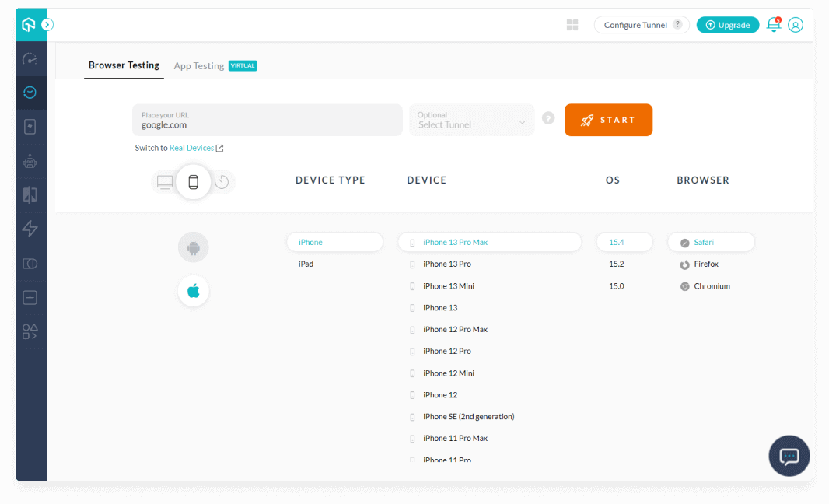The image size is (829, 504).
Task: Open the notification bell icon
Action: tap(773, 25)
